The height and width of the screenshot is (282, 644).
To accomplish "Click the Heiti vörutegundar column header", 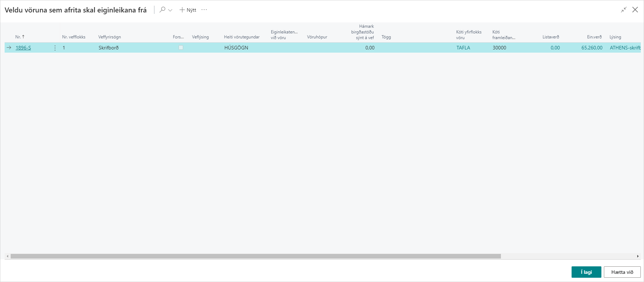I will tap(241, 37).
